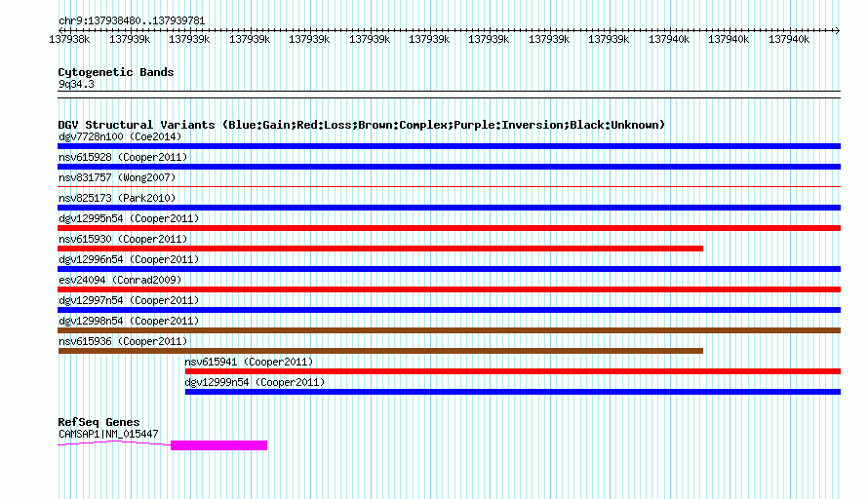
Task: Click the blue bar under nsv615928
Action: coord(449,167)
